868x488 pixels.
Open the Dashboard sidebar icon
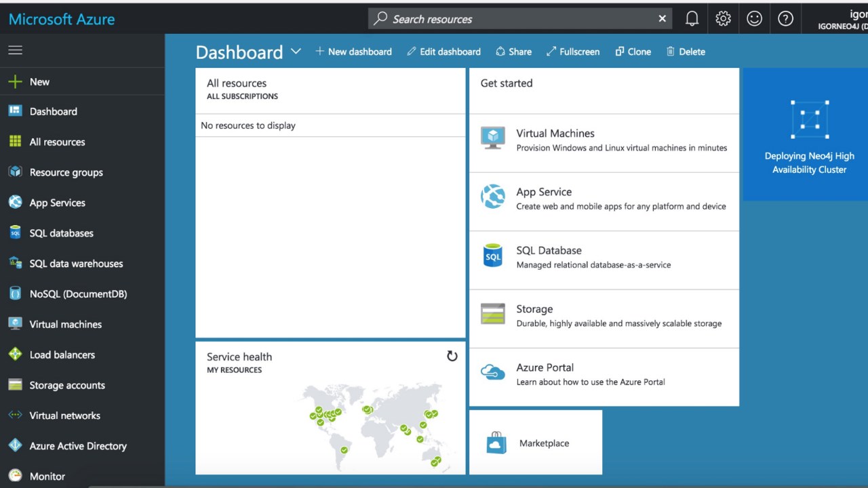pos(15,111)
